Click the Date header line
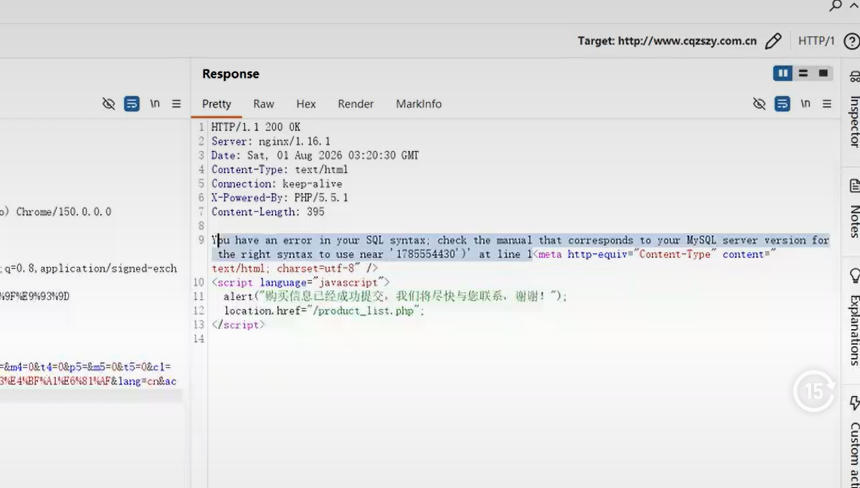Image resolution: width=860 pixels, height=488 pixels. point(315,156)
